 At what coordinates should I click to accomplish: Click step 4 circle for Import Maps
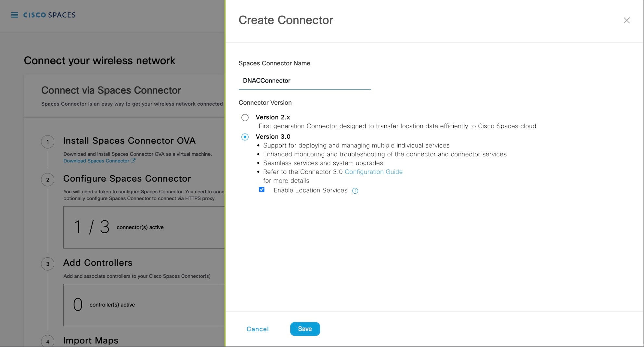pos(48,341)
